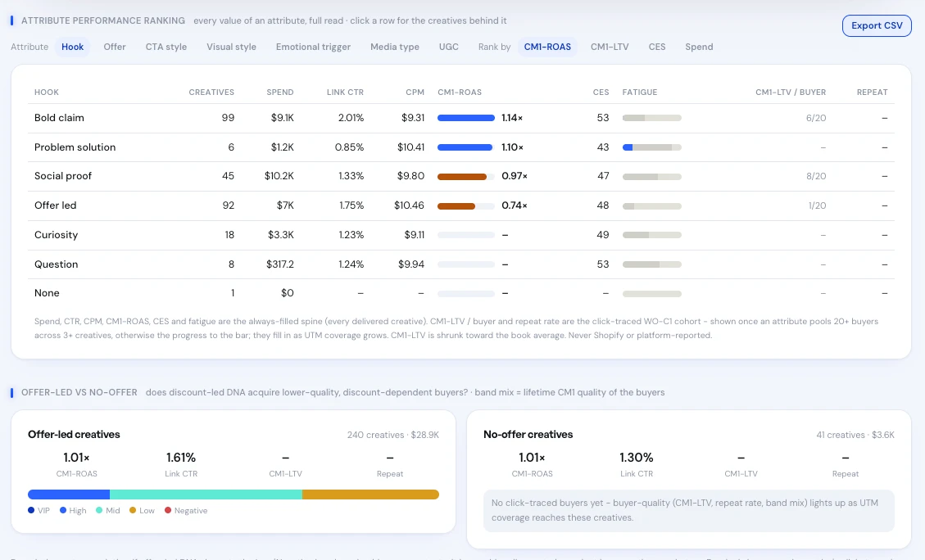Click the 6/20 buyer progress value
Screen dimensions: 925x560
click(x=816, y=118)
